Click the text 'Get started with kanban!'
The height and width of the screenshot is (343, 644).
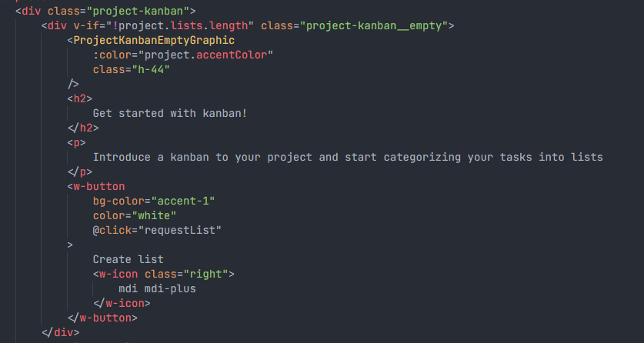(170, 113)
